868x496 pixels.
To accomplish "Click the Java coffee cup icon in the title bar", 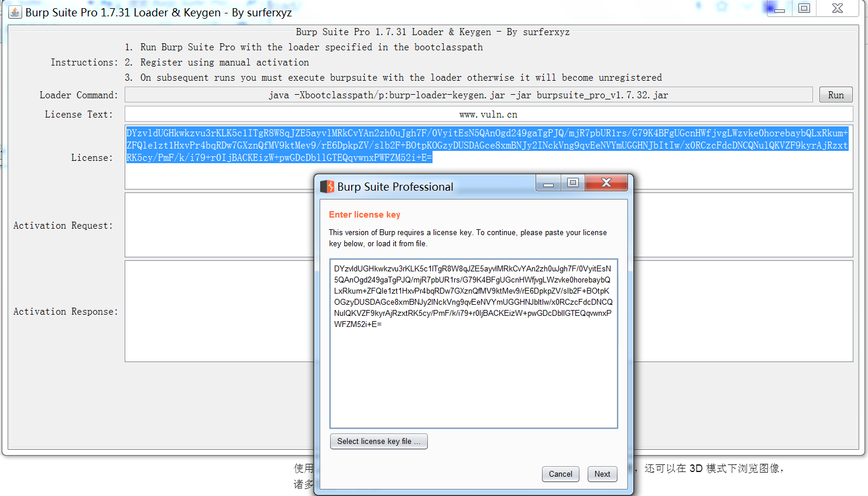I will click(14, 12).
